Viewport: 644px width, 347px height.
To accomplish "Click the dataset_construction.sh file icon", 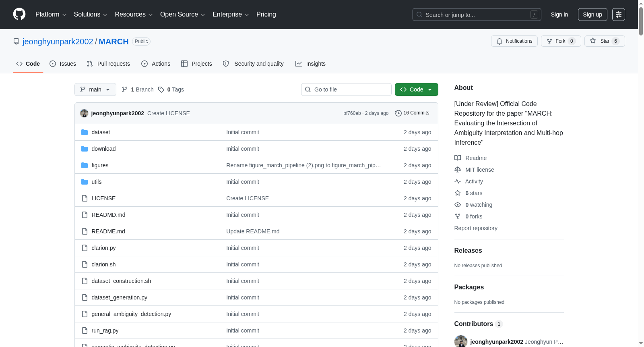I will (85, 281).
